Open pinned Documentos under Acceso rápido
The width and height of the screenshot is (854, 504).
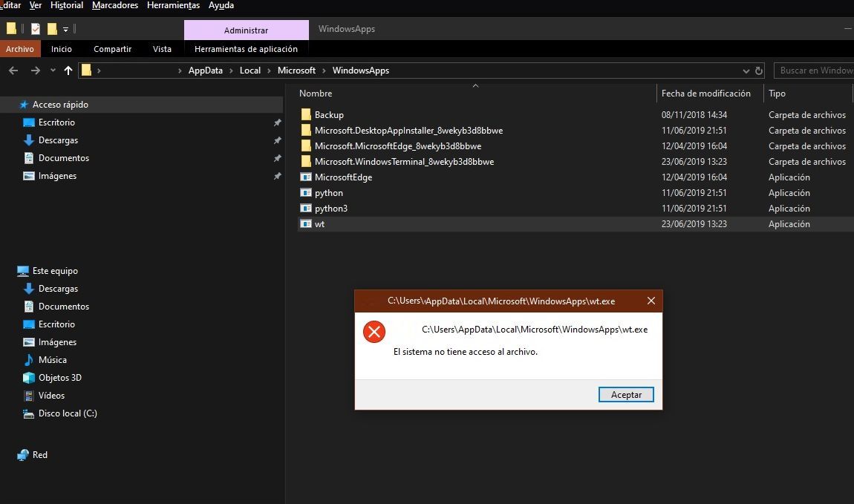64,158
